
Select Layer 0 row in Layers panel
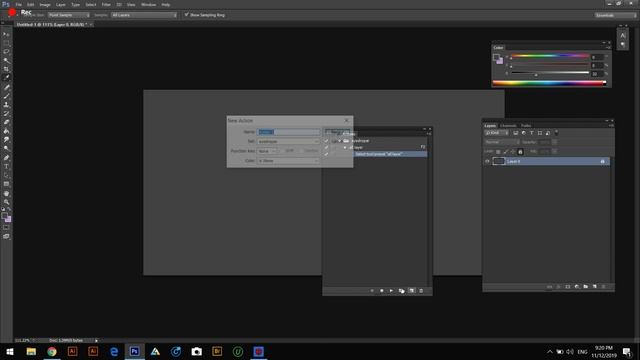pos(547,161)
